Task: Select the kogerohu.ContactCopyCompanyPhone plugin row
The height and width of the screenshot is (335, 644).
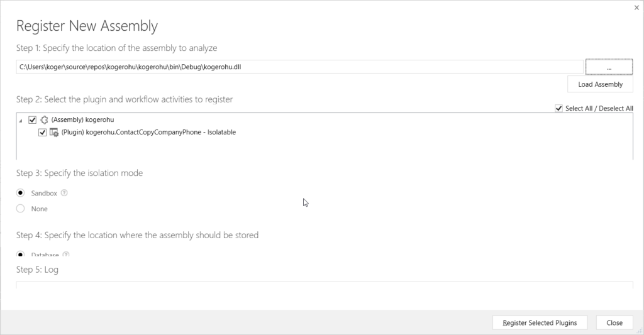Action: (148, 132)
